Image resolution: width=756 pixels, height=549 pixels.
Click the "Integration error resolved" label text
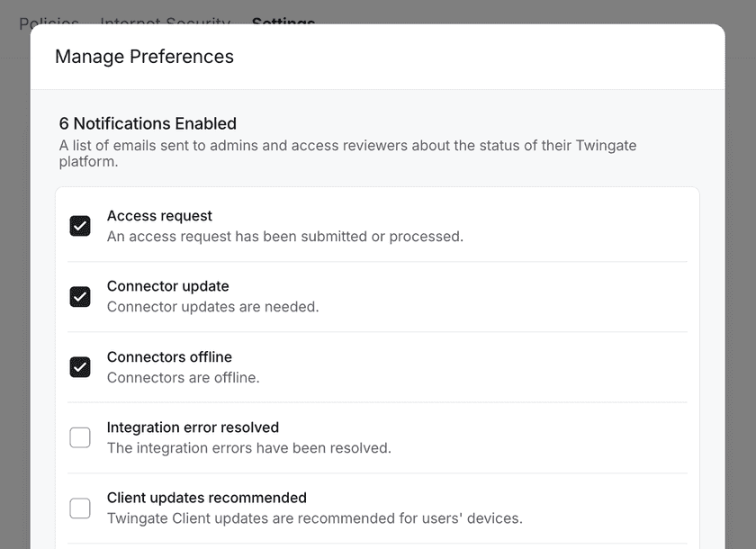tap(193, 427)
